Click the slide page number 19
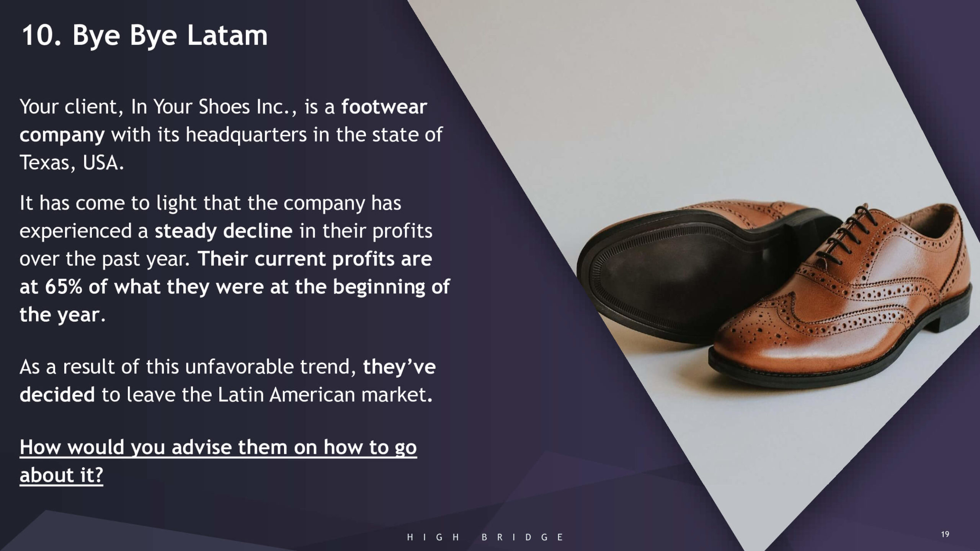 click(x=945, y=535)
